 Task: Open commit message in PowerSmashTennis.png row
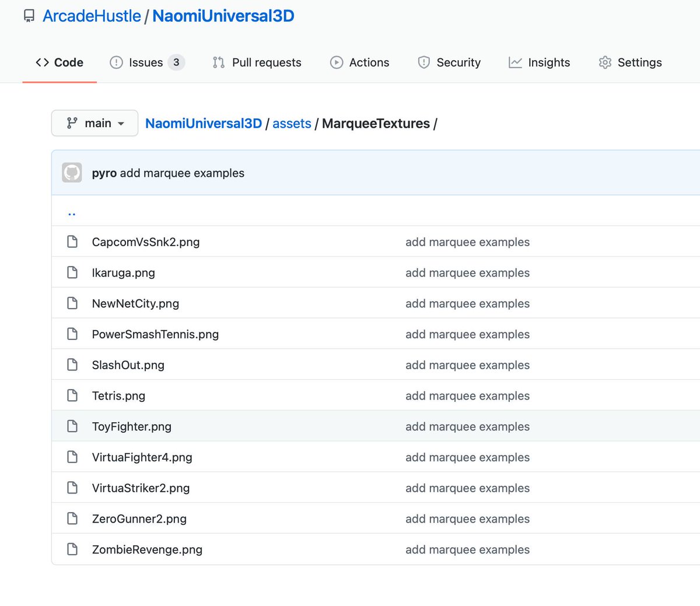[467, 334]
